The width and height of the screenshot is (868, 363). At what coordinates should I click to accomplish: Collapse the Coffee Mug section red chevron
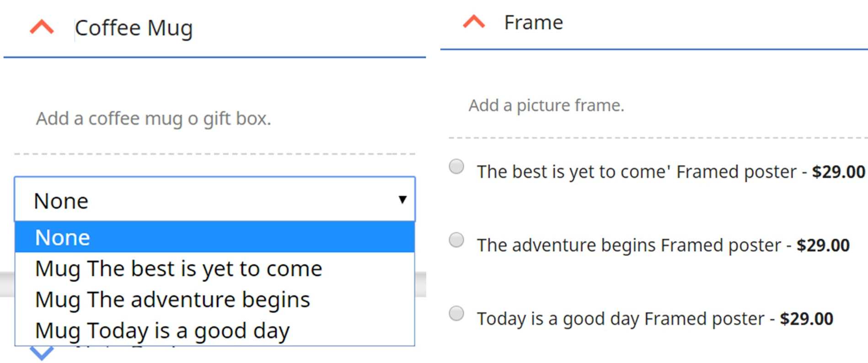42,27
